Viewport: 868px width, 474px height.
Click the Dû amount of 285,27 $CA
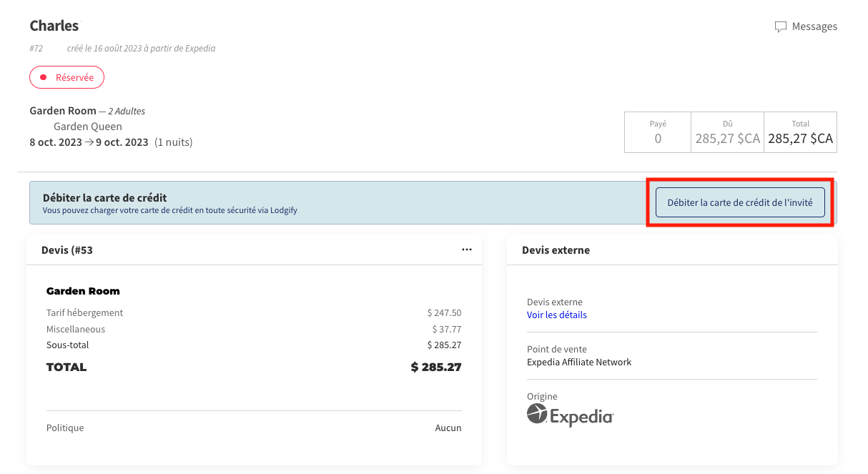(x=727, y=138)
